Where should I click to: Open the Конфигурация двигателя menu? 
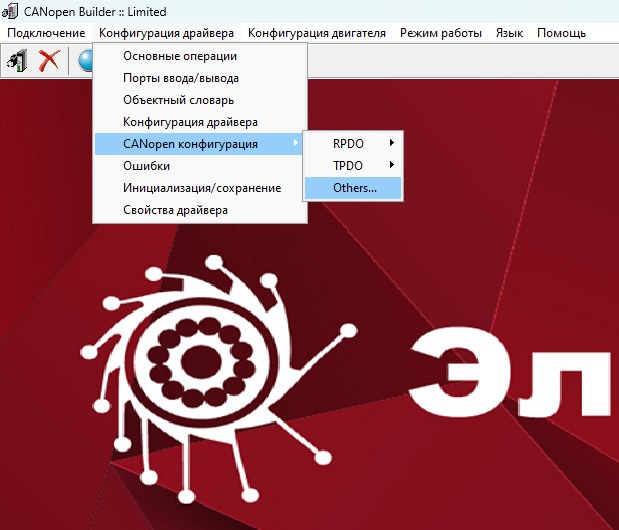click(317, 33)
